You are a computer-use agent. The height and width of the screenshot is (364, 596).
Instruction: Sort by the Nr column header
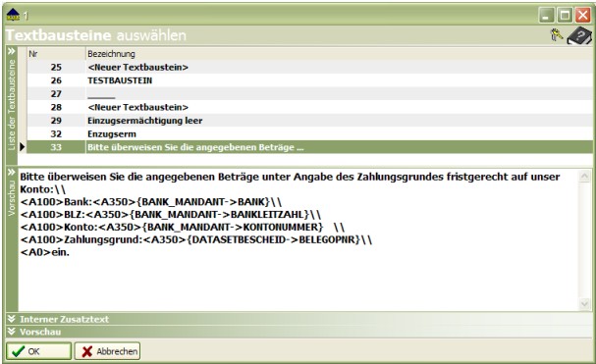(x=56, y=54)
